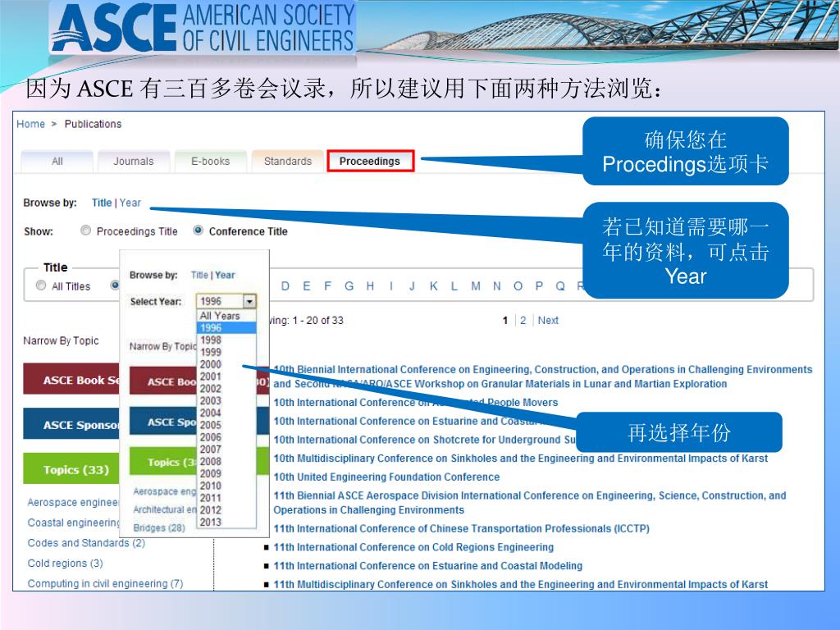
Task: Browse by Year link on main page
Action: pyautogui.click(x=130, y=203)
